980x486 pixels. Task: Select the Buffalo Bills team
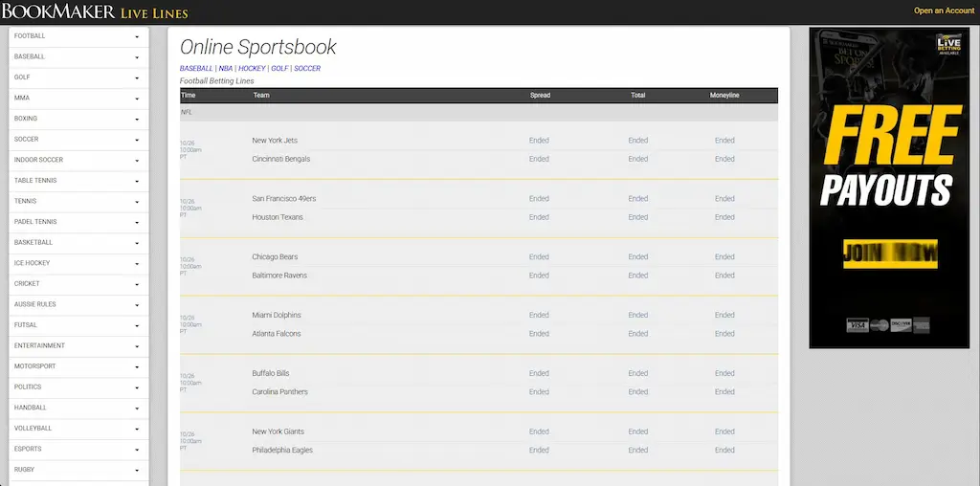[271, 373]
